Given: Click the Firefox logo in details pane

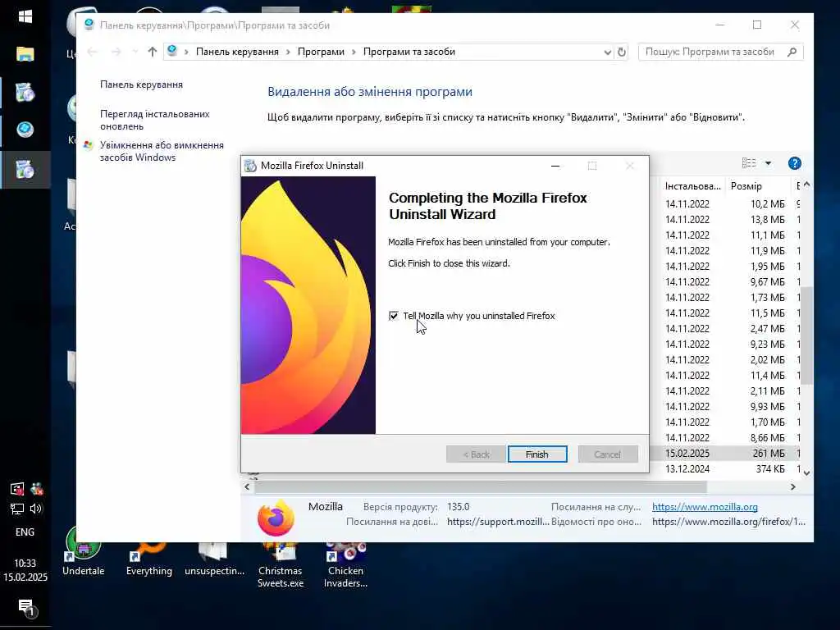Looking at the screenshot, I should (276, 518).
